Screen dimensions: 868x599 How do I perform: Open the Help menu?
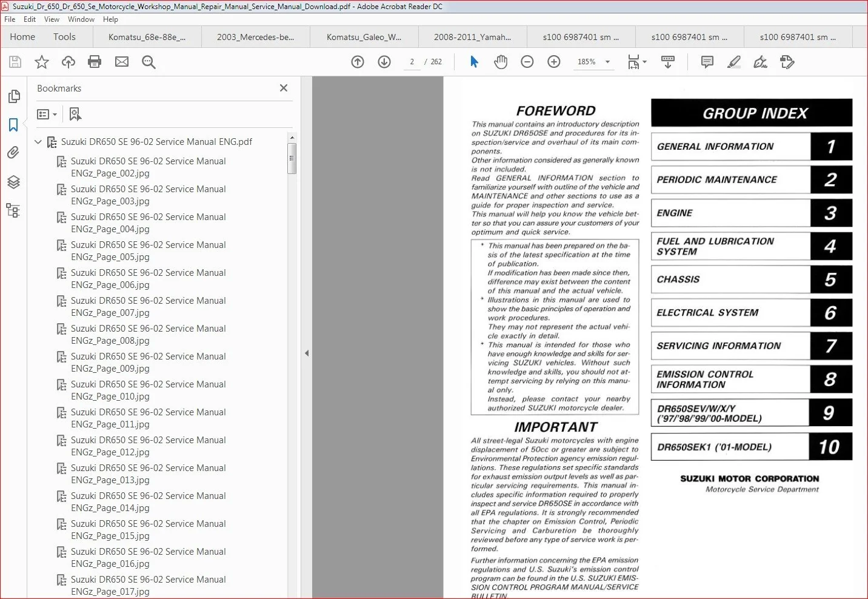[x=111, y=19]
